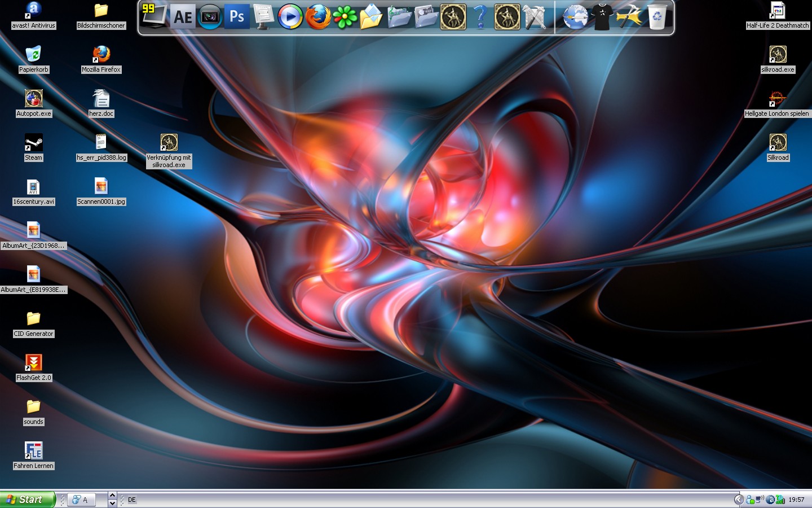This screenshot has height=508, width=812.
Task: Click the Messenger taskbar button labeled A
Action: coord(81,500)
